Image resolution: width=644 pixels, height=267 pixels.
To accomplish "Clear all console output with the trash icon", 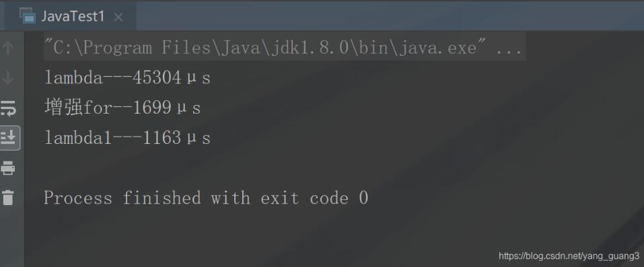I will [8, 197].
